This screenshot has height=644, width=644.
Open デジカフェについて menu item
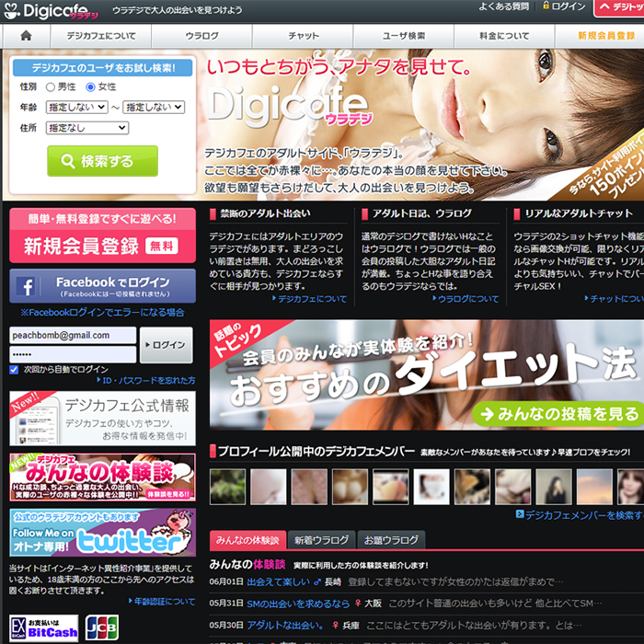(101, 36)
